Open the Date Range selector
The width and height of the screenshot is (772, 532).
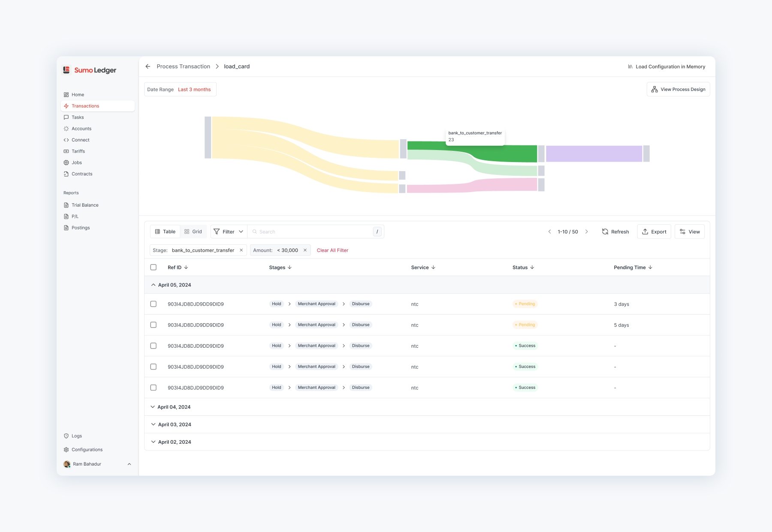point(180,90)
